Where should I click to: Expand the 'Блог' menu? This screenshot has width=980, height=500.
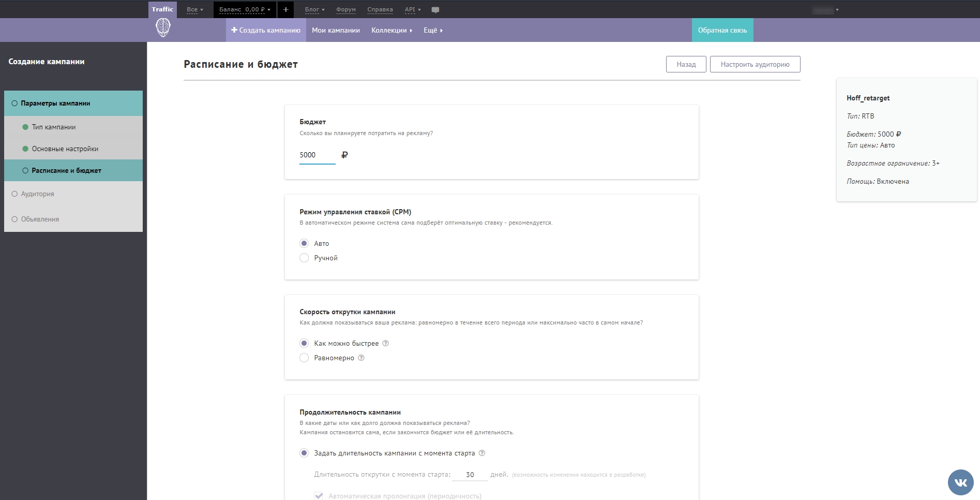(314, 10)
